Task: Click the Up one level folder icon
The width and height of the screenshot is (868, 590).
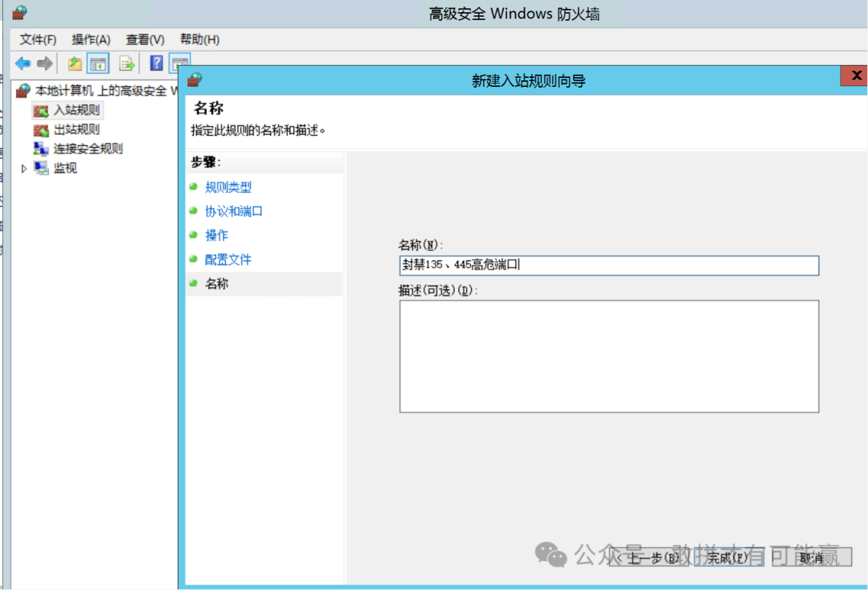Action: pyautogui.click(x=75, y=64)
